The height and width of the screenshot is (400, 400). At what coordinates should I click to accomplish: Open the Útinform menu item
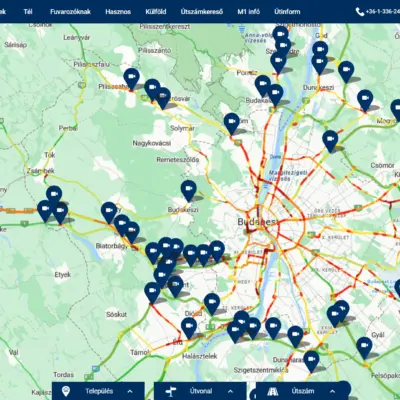[287, 12]
